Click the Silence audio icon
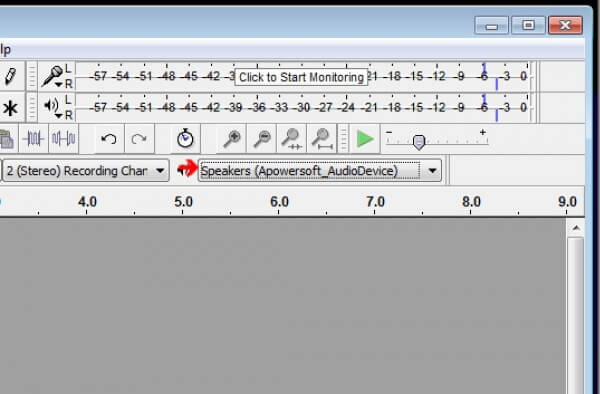Screen dimensions: 600x394 click(64, 138)
